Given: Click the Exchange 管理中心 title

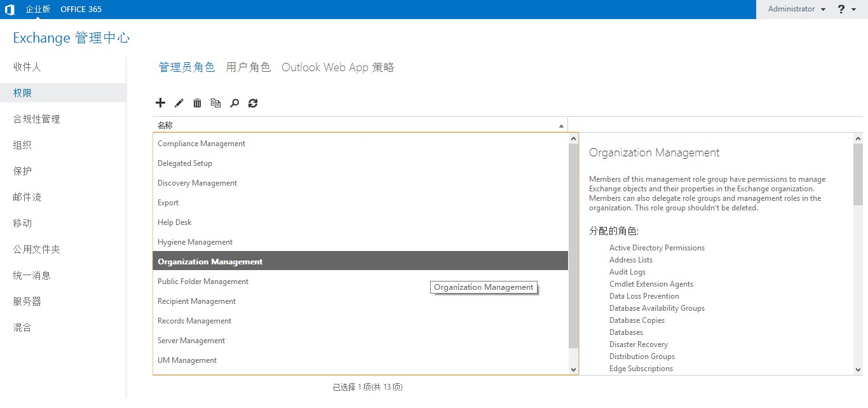Looking at the screenshot, I should coord(71,38).
